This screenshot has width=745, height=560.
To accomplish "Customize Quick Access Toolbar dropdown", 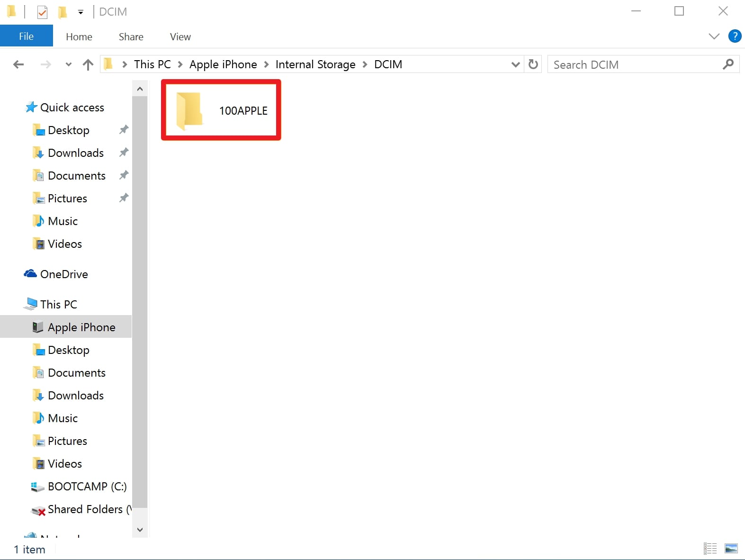I will [81, 12].
